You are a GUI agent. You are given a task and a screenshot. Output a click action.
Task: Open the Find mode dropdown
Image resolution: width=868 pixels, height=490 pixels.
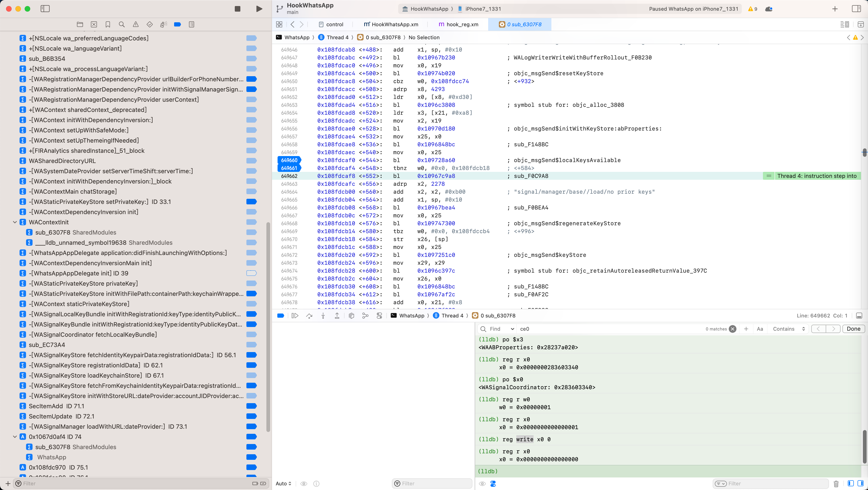502,329
